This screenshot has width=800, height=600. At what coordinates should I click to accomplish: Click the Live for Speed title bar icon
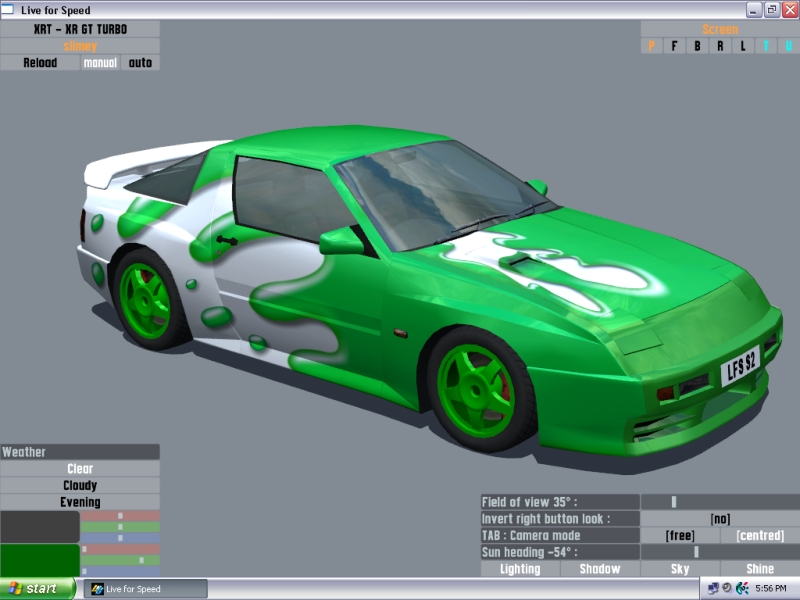(x=8, y=9)
